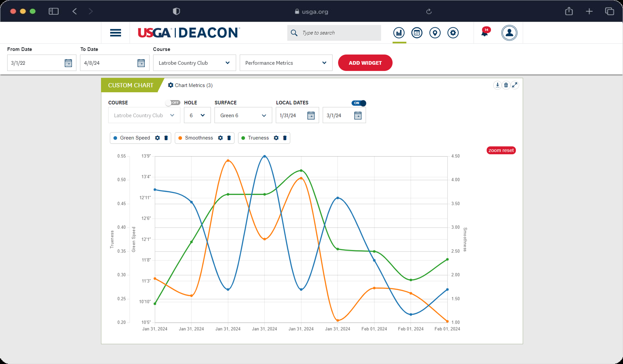623x364 pixels.
Task: Click the local start date 1/31/24 field
Action: pos(297,115)
